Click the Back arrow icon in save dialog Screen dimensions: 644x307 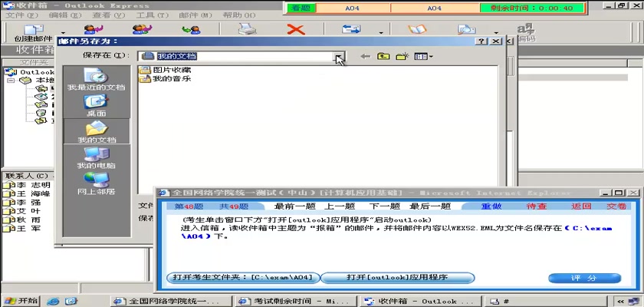pos(365,56)
